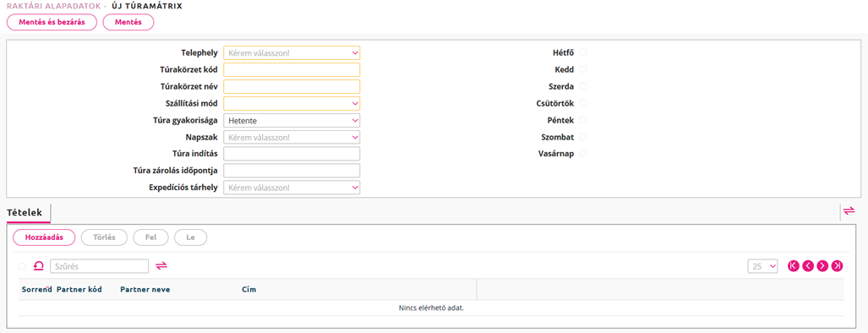Tick the Szerda checkbox

[x=583, y=86]
